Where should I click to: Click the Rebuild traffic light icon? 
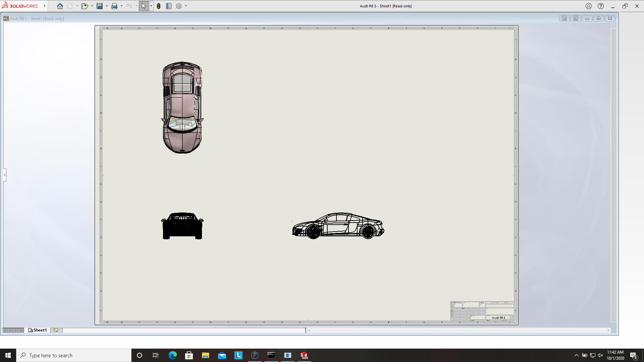(x=159, y=6)
